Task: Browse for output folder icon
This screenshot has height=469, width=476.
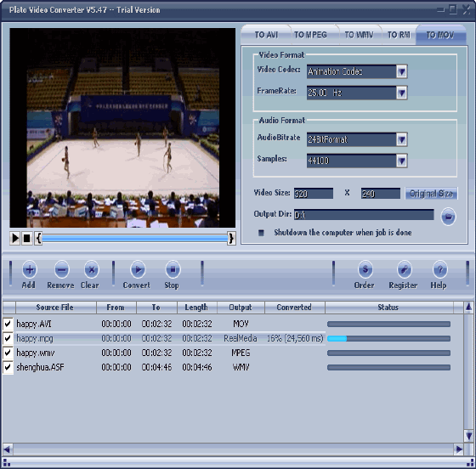Action: click(x=449, y=217)
